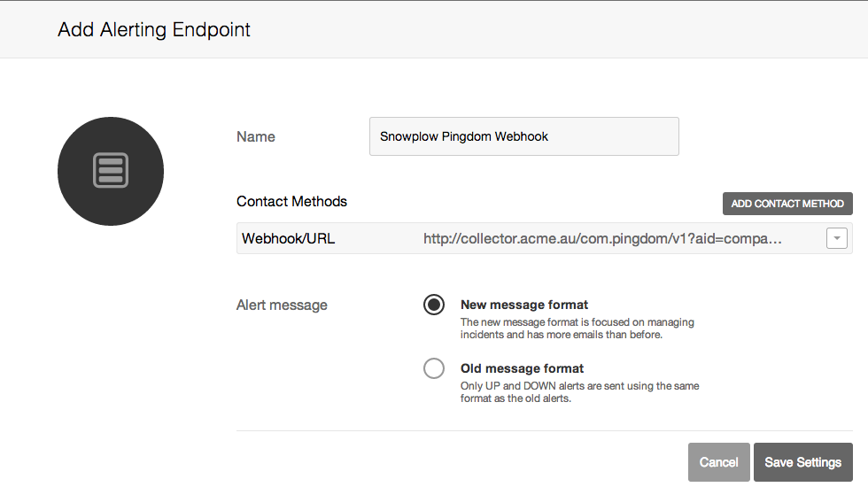Viewport: 868px width, 487px height.
Task: Click the "Only UP and DOWN alerts" description
Action: pos(579,391)
